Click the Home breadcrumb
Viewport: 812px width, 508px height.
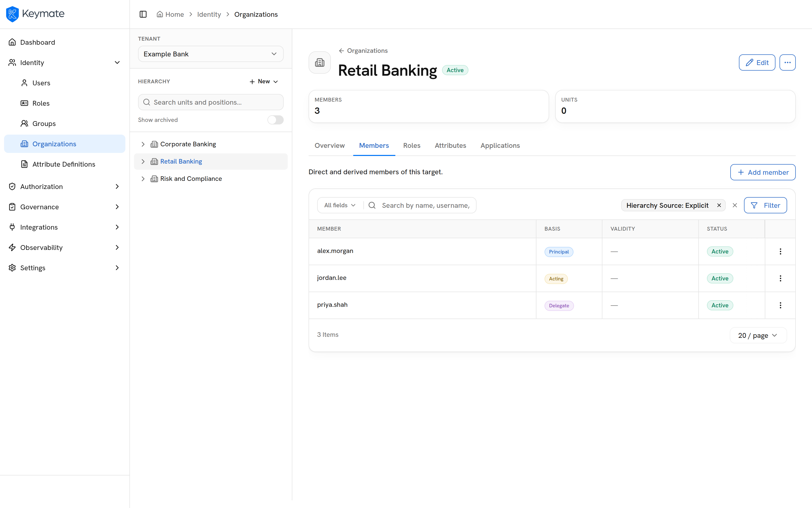click(170, 14)
